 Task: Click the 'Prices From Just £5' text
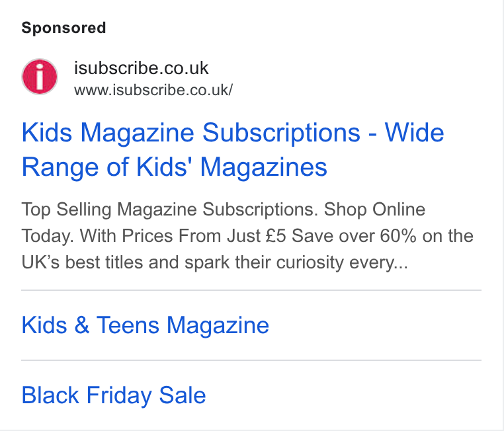pos(204,236)
